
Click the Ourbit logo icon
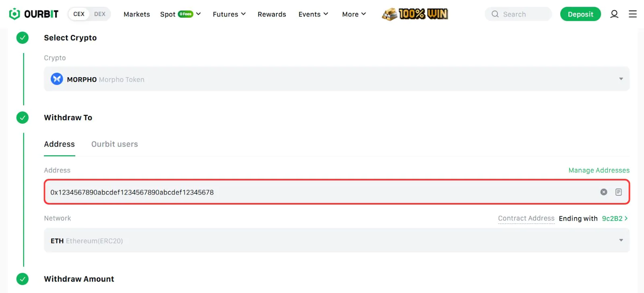[14, 14]
